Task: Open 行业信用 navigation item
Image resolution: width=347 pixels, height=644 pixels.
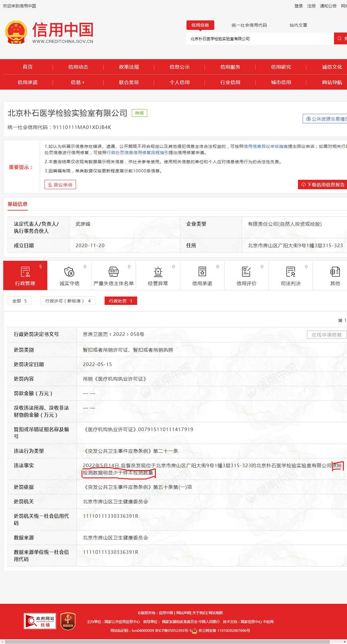Action: coord(230,82)
